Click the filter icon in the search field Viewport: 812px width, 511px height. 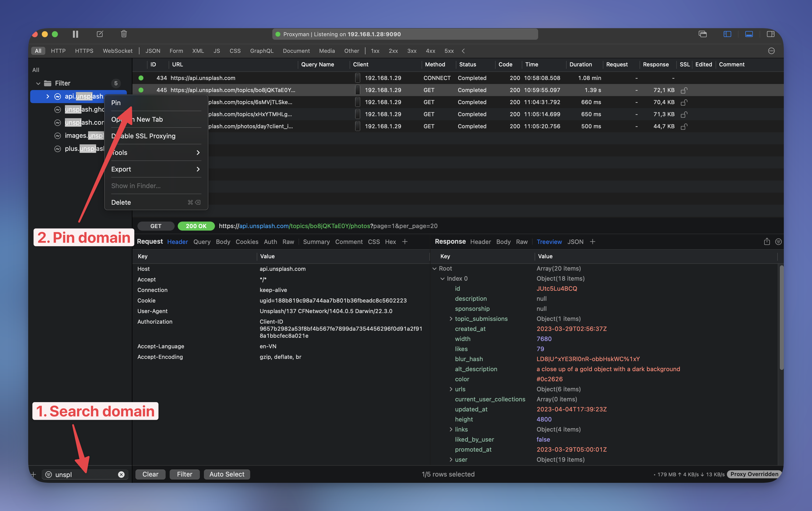tap(49, 474)
